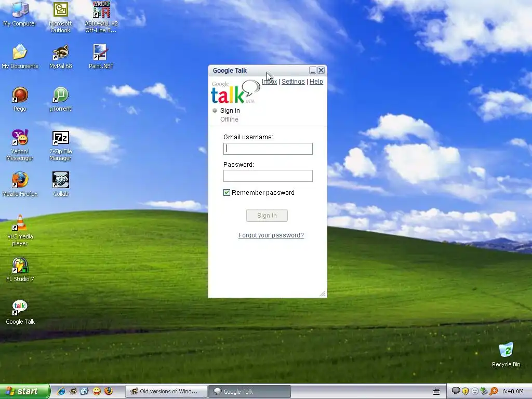Launch MyPal 68 browser shortcut
Image resolution: width=532 pixels, height=399 pixels.
point(61,56)
